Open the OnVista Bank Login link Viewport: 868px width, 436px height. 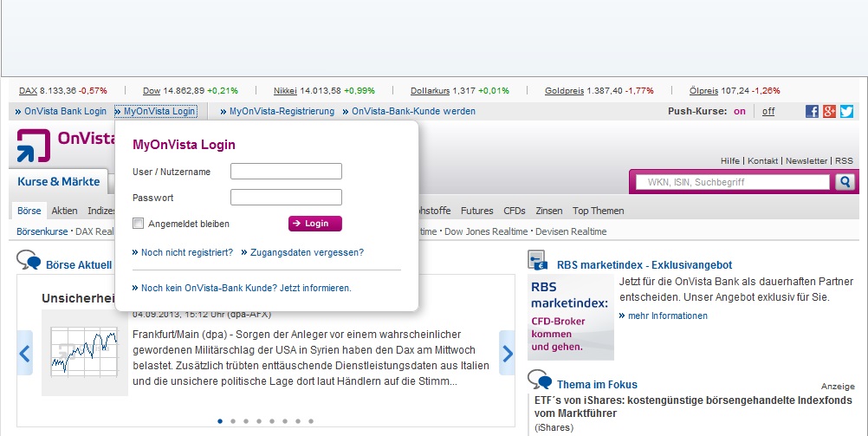point(61,111)
